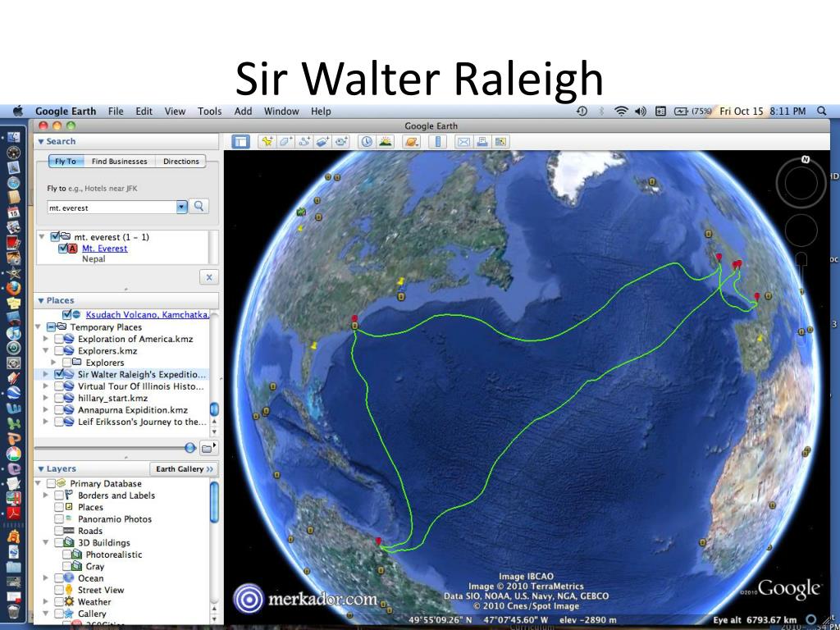The width and height of the screenshot is (840, 630).
Task: Click the Places panel scrollbar thumb
Action: [214, 409]
